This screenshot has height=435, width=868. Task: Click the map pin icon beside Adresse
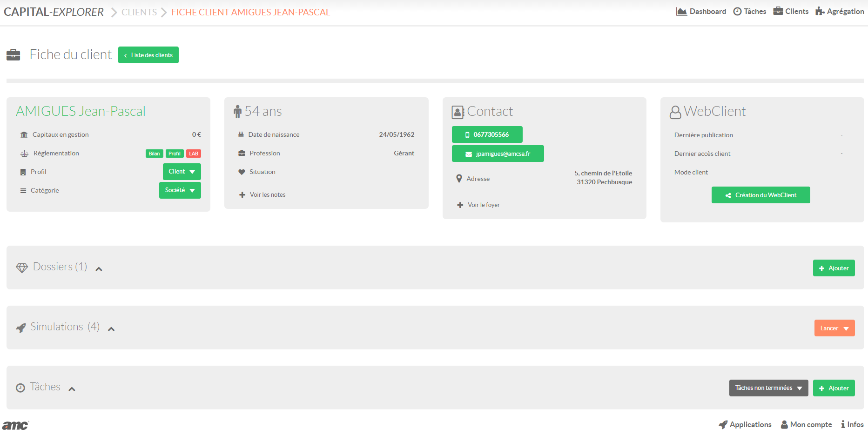click(459, 179)
